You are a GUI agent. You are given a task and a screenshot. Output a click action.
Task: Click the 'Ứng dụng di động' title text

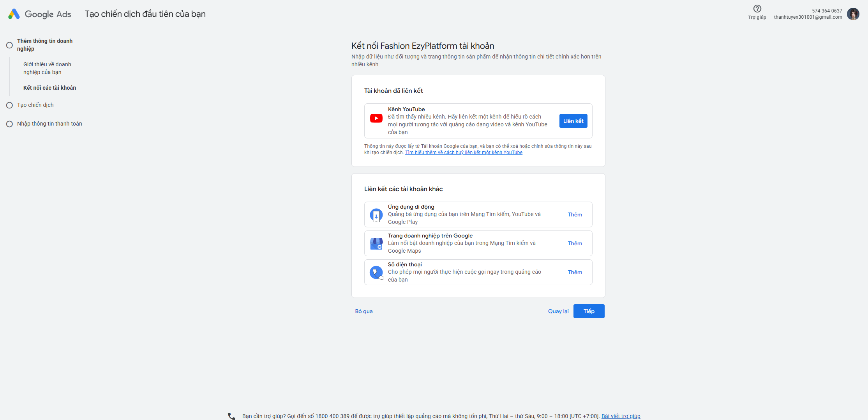(x=411, y=207)
